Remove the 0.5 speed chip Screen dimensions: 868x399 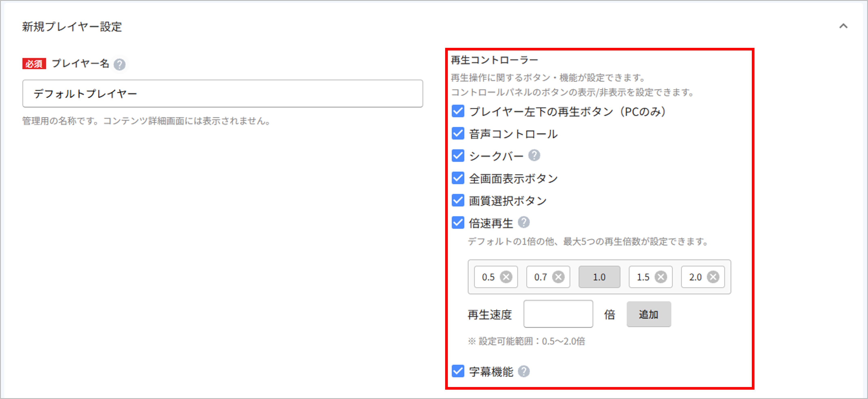(x=506, y=277)
